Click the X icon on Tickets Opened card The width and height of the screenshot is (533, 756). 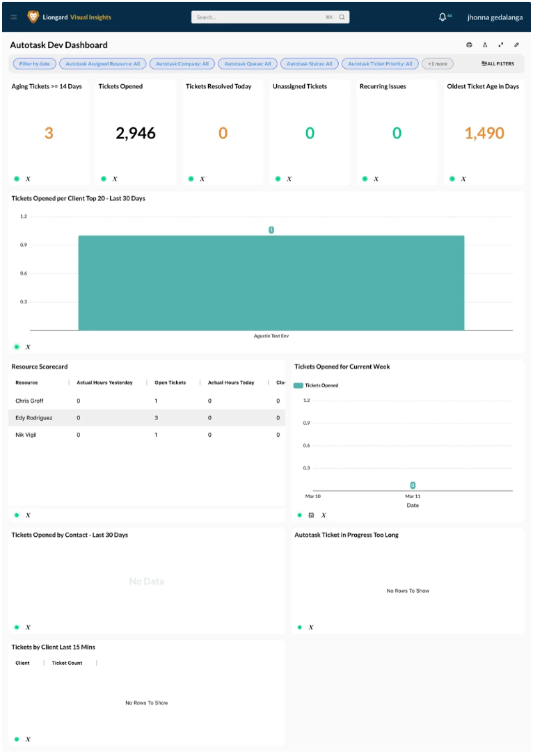(115, 179)
